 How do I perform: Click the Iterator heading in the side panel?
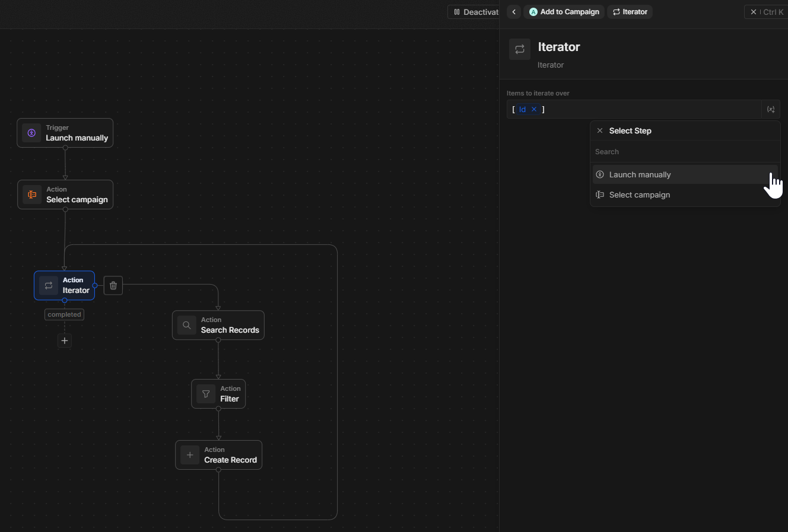click(559, 47)
